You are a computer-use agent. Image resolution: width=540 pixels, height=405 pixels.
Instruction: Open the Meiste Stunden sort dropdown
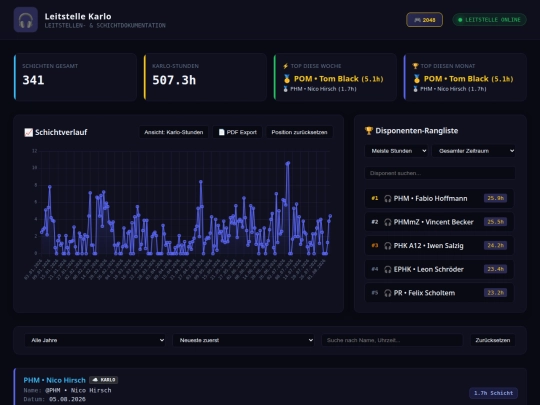(x=396, y=151)
